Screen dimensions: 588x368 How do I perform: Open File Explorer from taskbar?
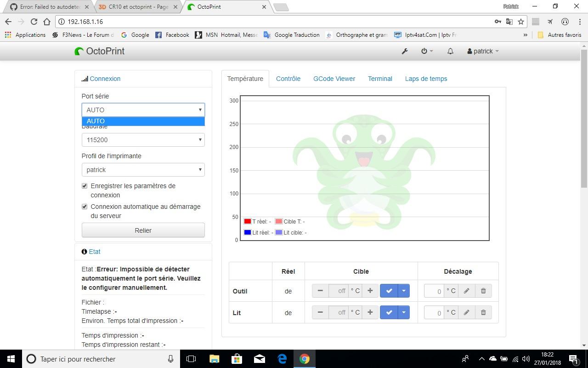pos(215,359)
